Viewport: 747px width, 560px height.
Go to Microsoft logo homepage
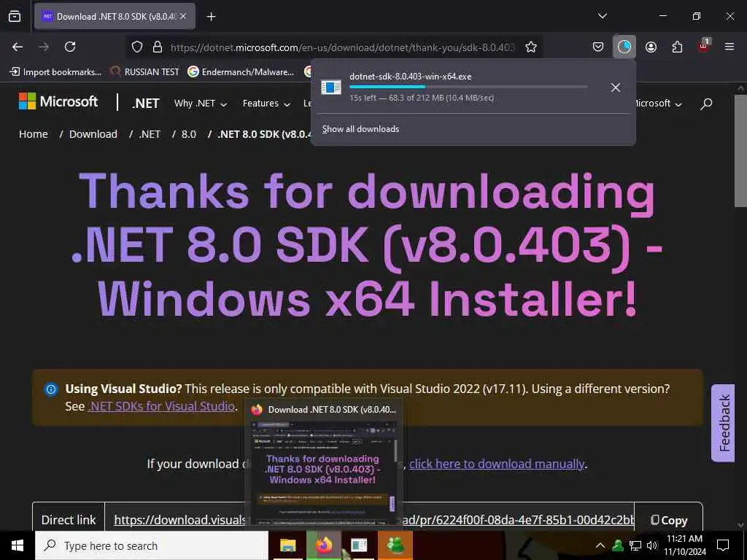pos(58,101)
